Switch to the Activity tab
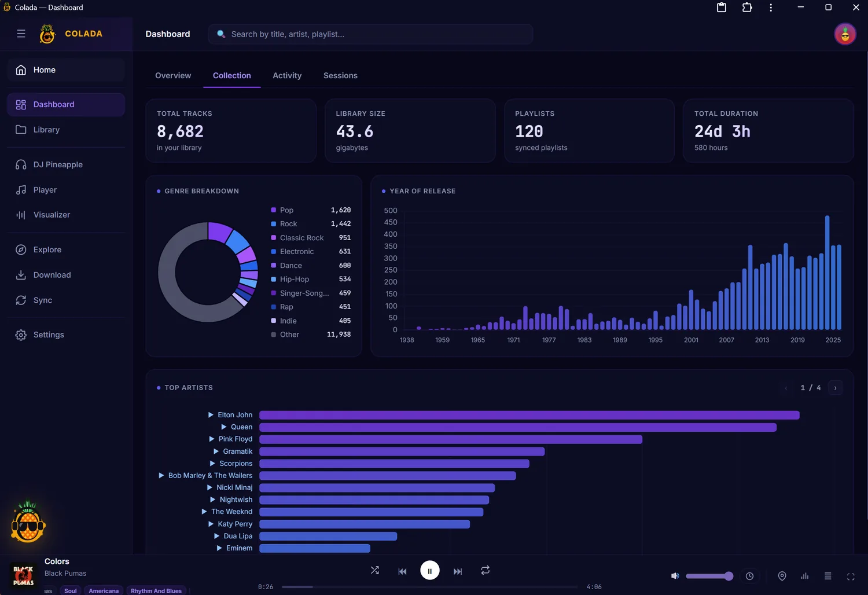Screen dimensions: 868x595 click(287, 76)
